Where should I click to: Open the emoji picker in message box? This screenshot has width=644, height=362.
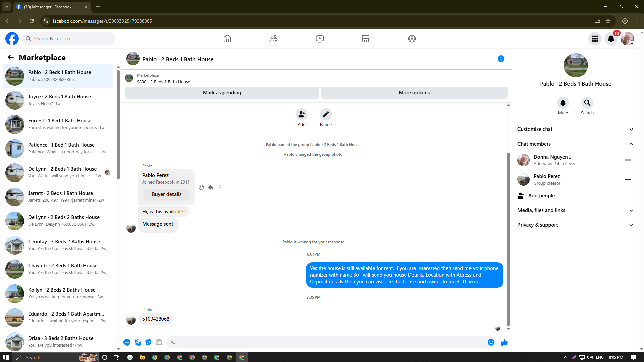click(x=491, y=342)
